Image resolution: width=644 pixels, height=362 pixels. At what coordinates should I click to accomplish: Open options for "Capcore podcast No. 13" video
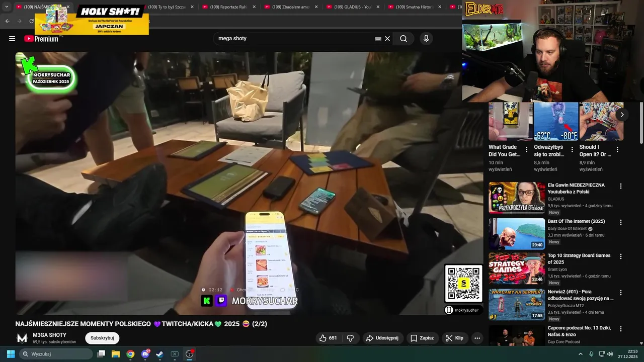[x=621, y=329]
